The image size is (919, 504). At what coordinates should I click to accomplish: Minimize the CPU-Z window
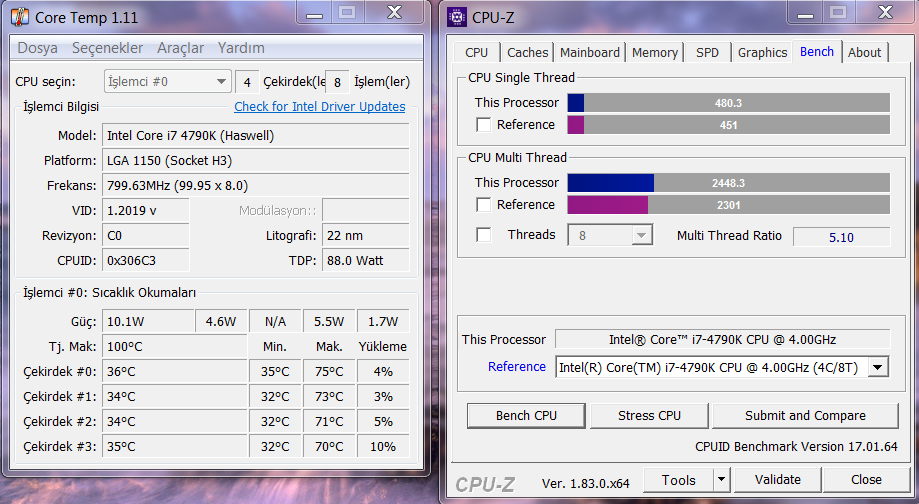pyautogui.click(x=805, y=13)
